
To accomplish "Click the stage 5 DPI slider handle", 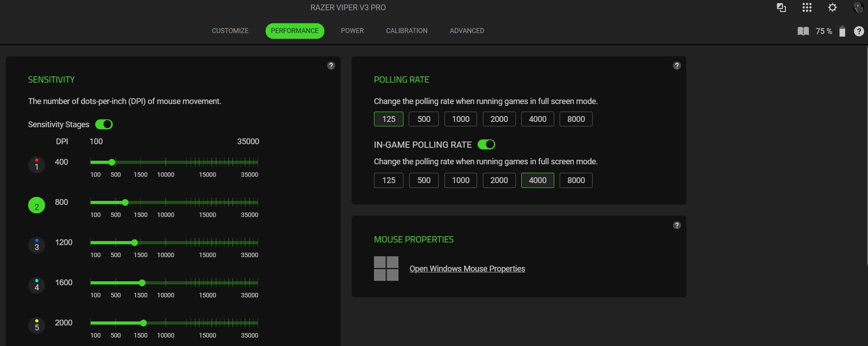I will [144, 323].
